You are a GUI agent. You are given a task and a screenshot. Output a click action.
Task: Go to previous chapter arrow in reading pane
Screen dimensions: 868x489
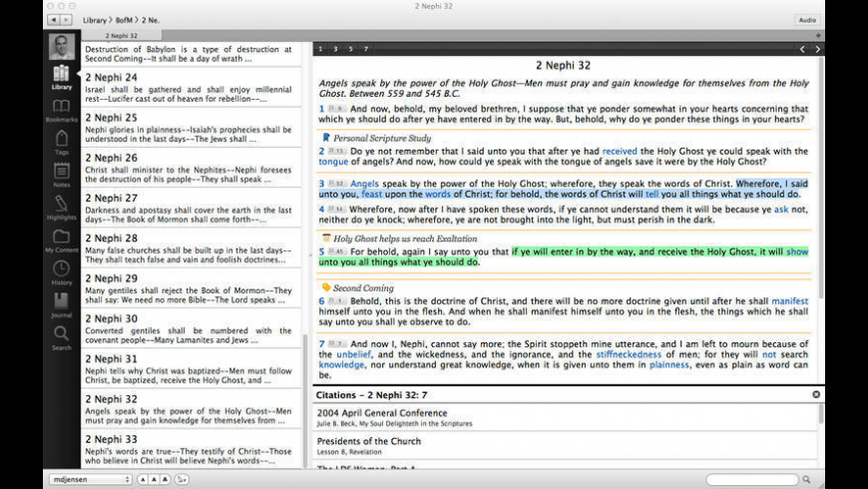[802, 49]
